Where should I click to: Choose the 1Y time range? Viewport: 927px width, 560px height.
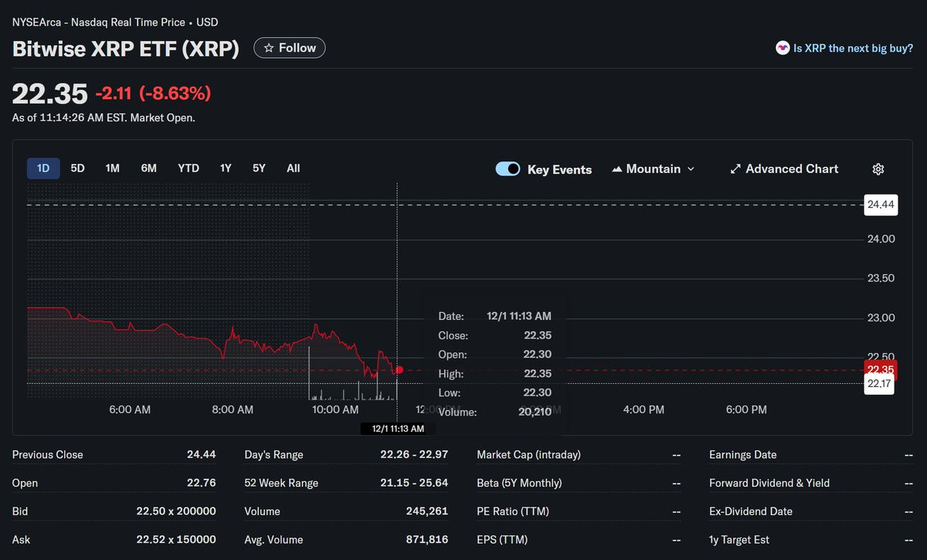[x=226, y=168]
